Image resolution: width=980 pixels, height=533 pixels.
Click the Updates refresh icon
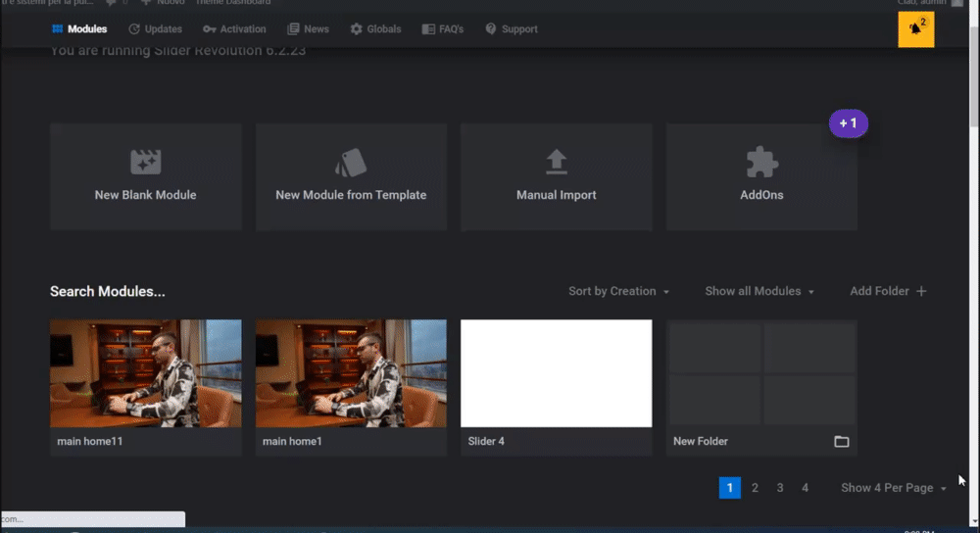tap(133, 28)
